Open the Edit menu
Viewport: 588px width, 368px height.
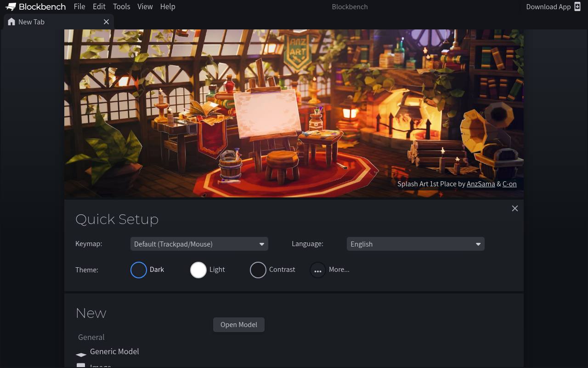click(x=99, y=6)
